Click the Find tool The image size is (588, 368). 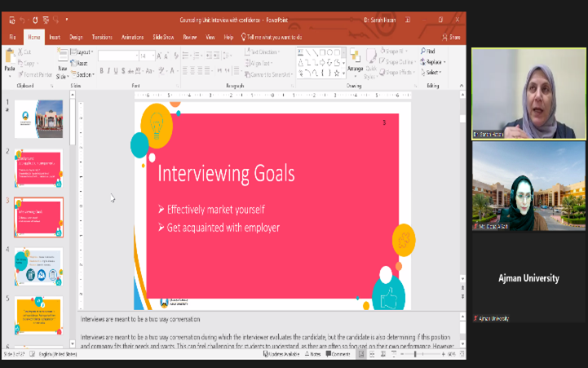point(429,51)
